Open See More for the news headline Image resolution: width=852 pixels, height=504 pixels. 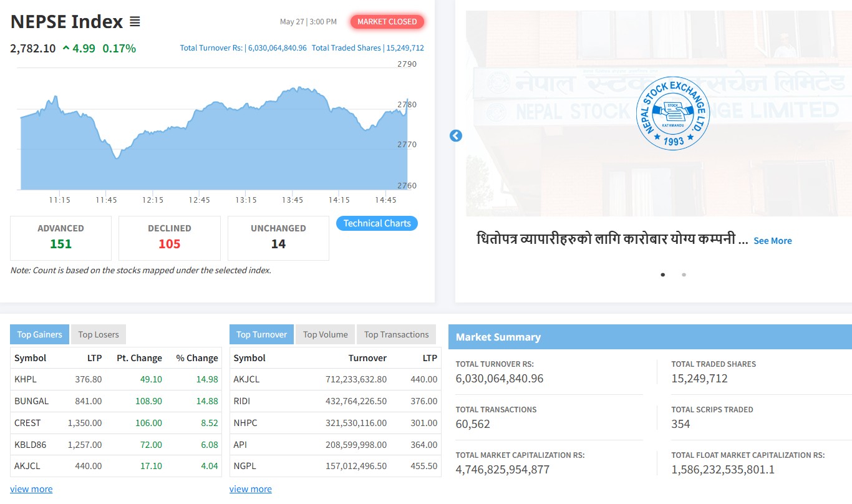[773, 241]
